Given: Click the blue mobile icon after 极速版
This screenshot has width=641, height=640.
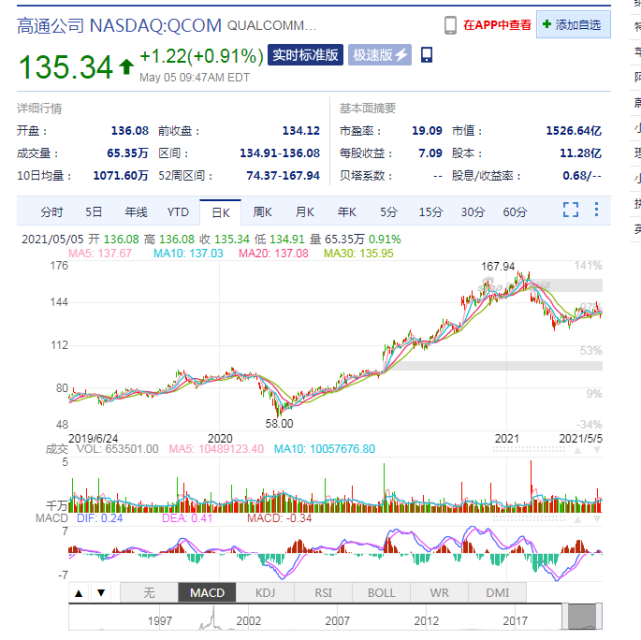Looking at the screenshot, I should (x=426, y=55).
